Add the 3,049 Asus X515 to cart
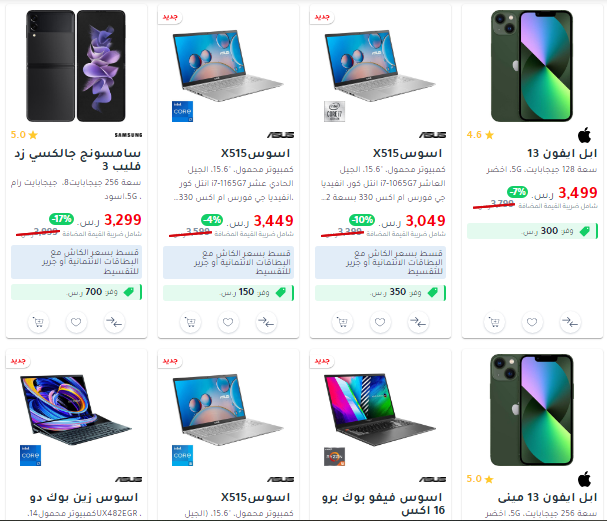Image resolution: width=607 pixels, height=521 pixels. pos(343,322)
